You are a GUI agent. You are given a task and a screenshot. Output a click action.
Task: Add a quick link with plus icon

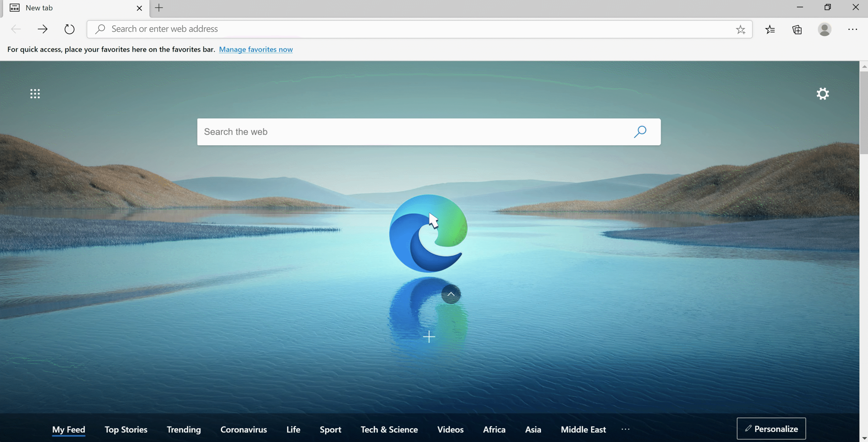coord(429,337)
